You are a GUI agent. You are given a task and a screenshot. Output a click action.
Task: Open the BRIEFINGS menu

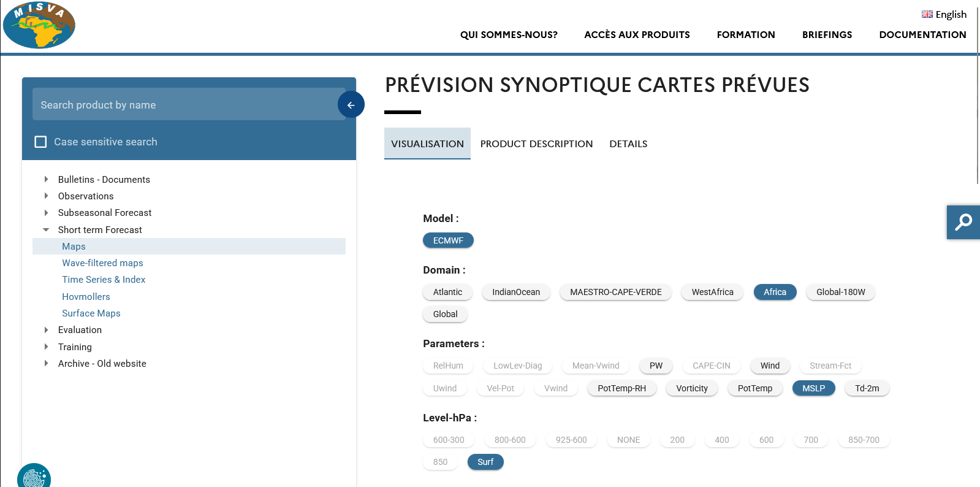(x=827, y=34)
